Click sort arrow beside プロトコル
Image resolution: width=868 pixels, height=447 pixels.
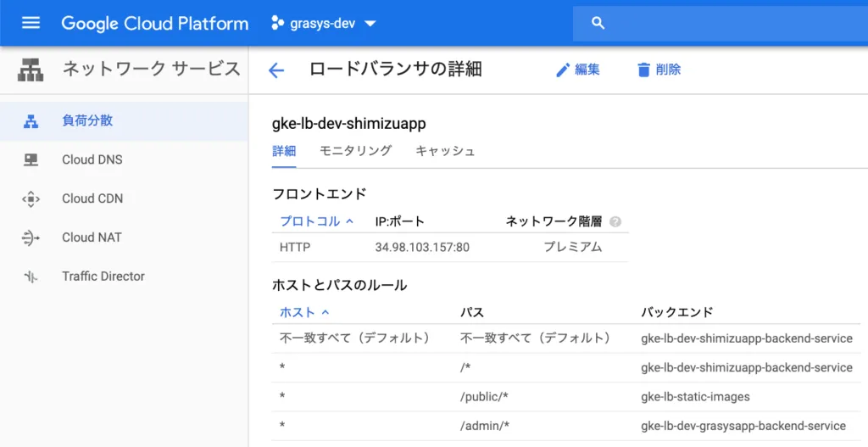[350, 221]
